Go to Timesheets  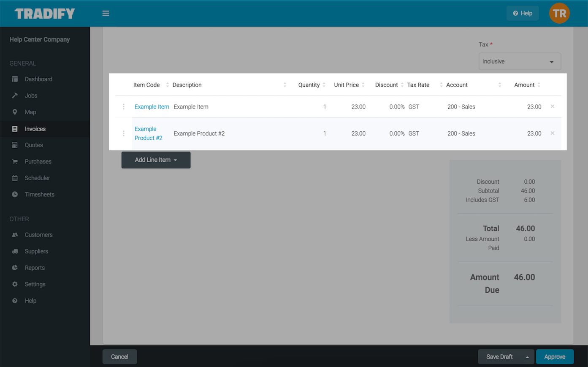point(40,194)
